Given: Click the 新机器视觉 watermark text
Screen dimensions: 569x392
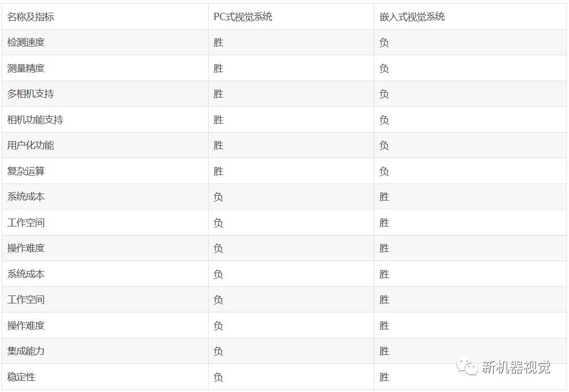Looking at the screenshot, I should pos(515,368).
